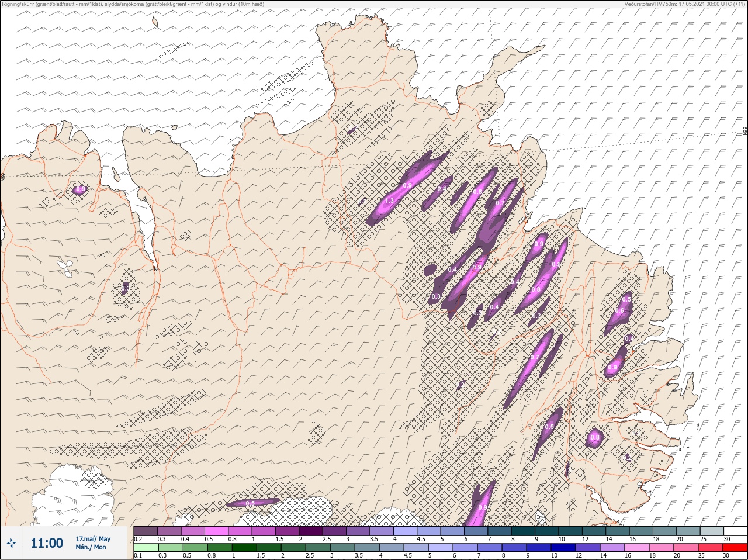
Task: Select red lower legend swatch above 30
Action: 735,548
